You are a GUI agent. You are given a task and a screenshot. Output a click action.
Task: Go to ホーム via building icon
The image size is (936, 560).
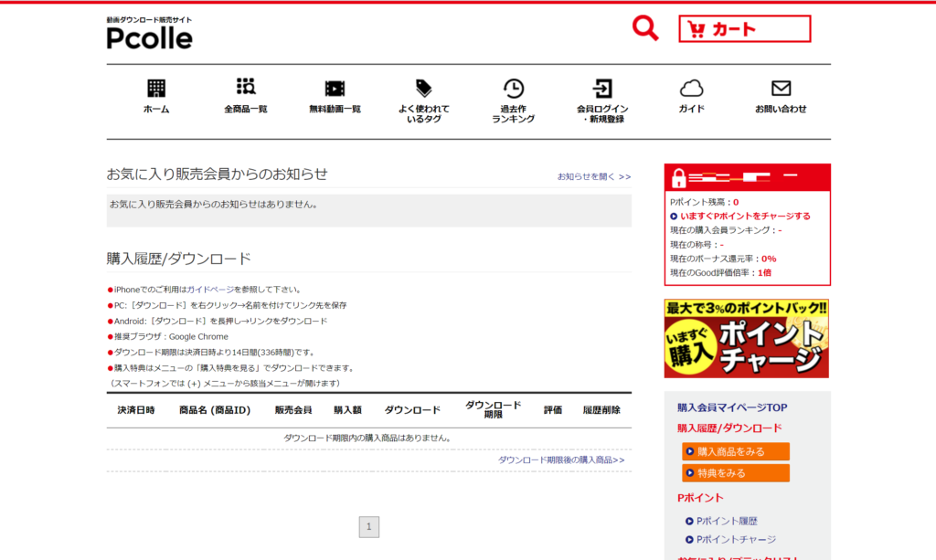(156, 89)
